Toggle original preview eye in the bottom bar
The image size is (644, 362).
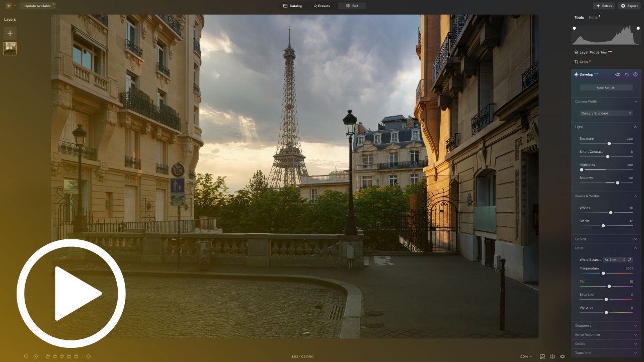pyautogui.click(x=562, y=356)
